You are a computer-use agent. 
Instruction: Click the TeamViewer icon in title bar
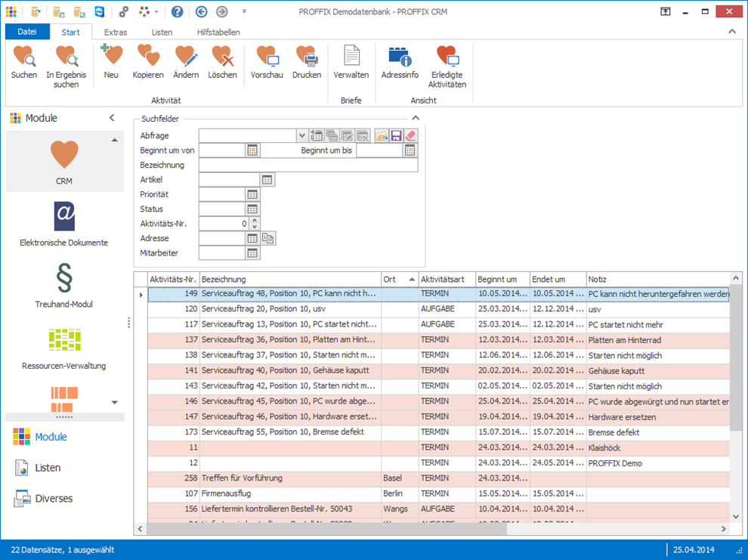tap(99, 11)
